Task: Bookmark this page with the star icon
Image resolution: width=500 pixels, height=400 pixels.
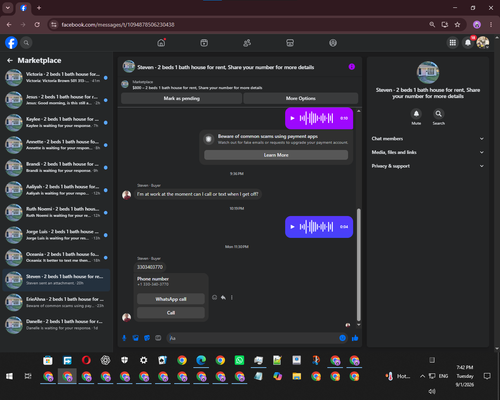Action: [x=457, y=25]
